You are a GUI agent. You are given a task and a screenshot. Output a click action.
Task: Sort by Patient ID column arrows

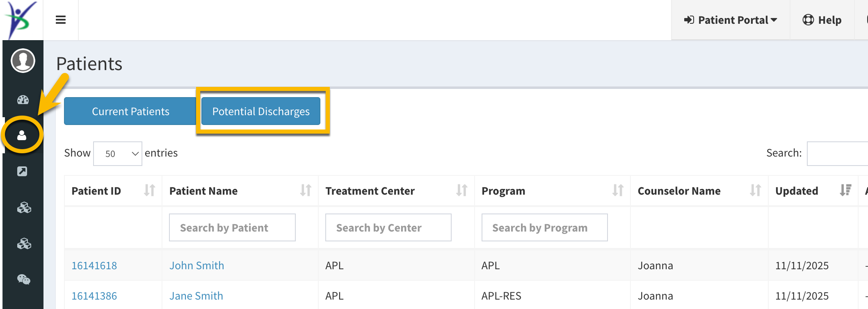[x=150, y=191]
